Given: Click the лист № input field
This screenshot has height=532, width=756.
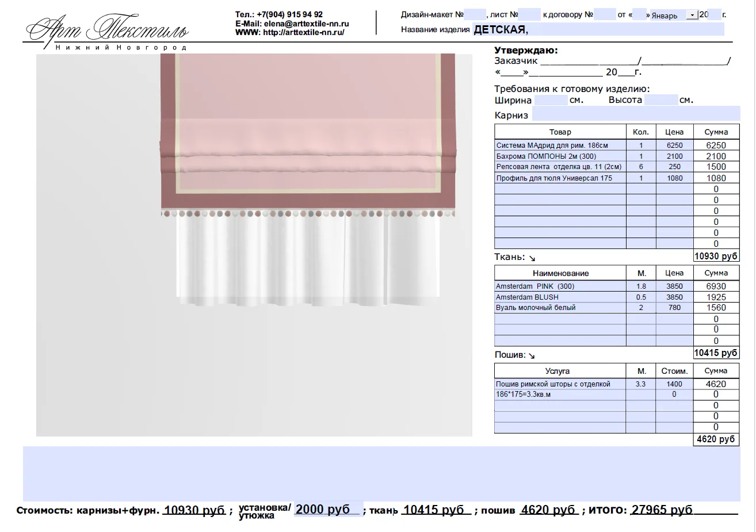Looking at the screenshot, I should [x=529, y=14].
